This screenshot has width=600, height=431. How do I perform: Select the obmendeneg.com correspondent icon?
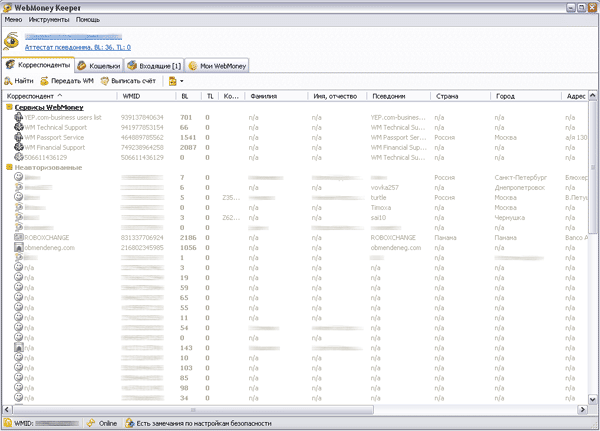click(x=18, y=247)
